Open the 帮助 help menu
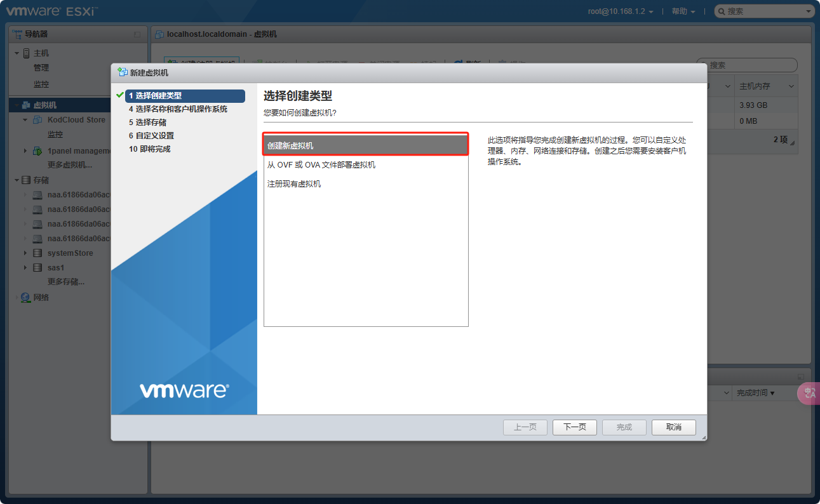 click(x=683, y=11)
